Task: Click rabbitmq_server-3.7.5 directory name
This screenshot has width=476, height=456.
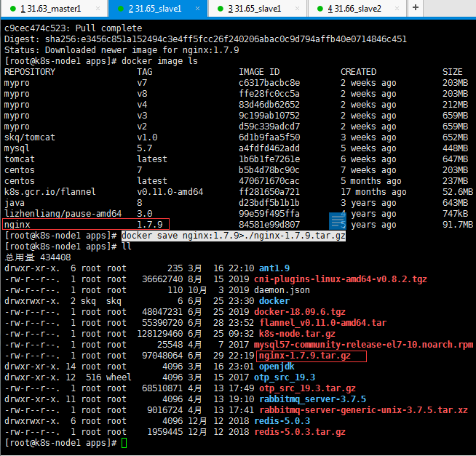Action: click(312, 399)
